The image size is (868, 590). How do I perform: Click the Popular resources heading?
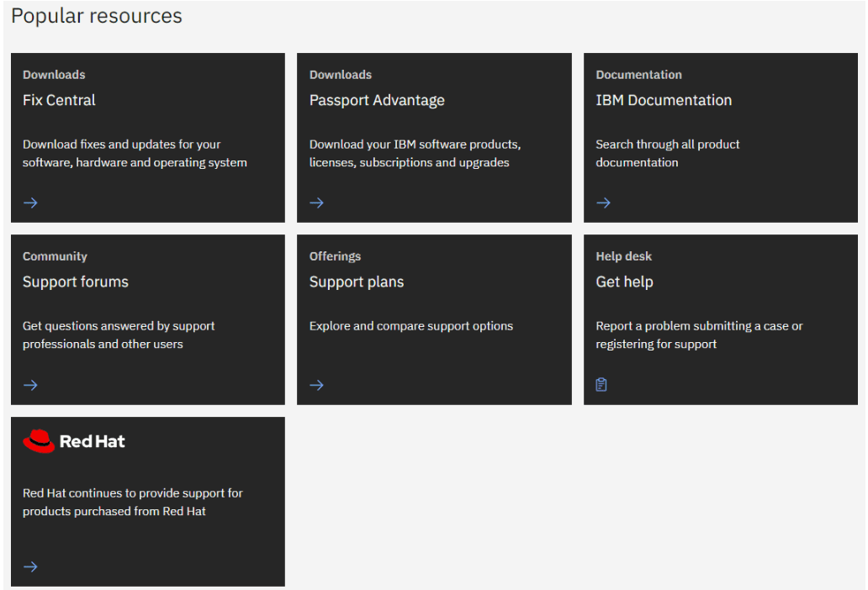(x=97, y=16)
